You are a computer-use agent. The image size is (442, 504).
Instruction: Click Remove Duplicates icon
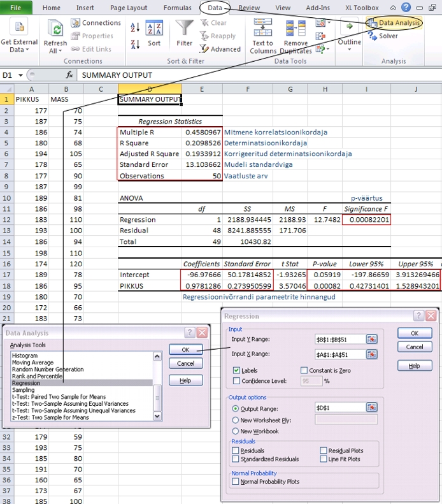[x=296, y=28]
